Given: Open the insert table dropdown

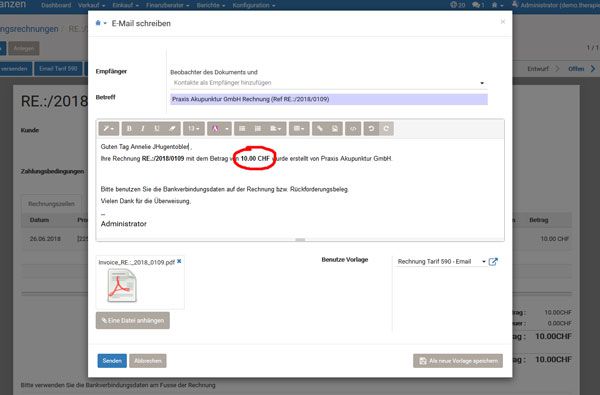Looking at the screenshot, I should [x=299, y=129].
